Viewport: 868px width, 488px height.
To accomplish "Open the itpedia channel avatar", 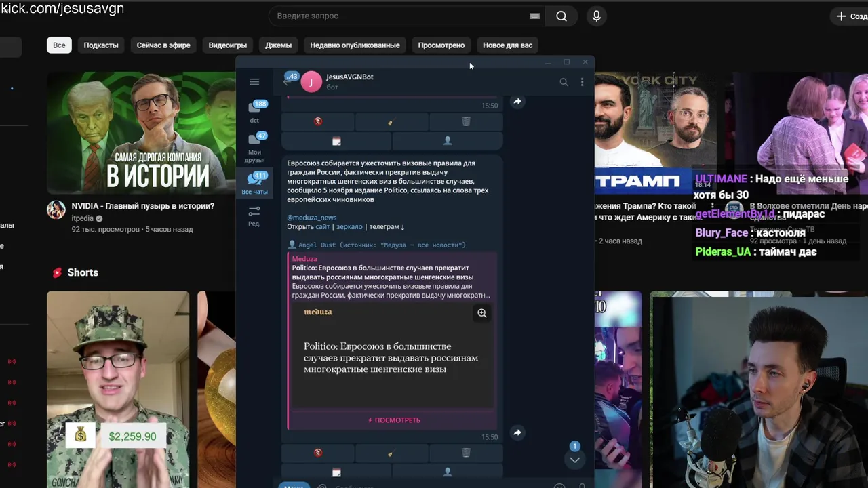I will [x=56, y=210].
